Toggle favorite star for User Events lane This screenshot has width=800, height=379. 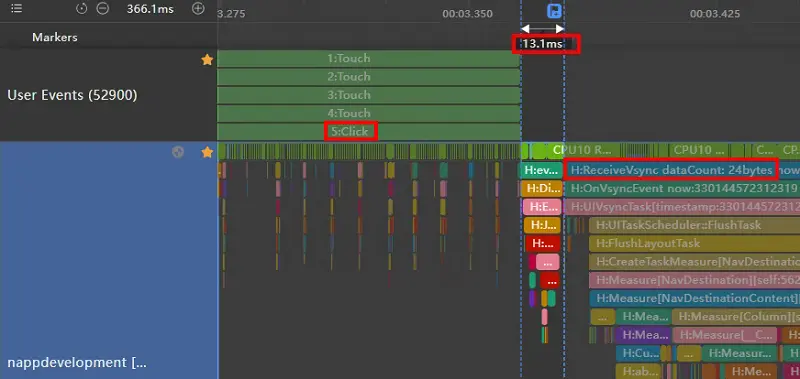pyautogui.click(x=207, y=60)
